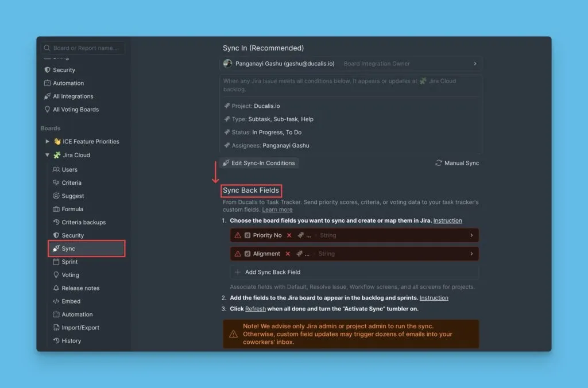Click the History clock icon
Viewport: 588px width, 388px height.
pos(56,341)
